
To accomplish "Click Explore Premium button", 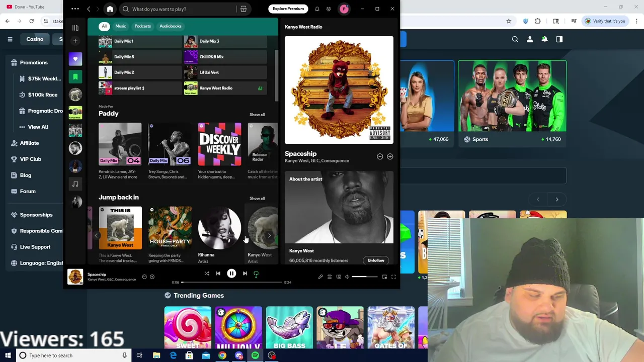I will [288, 9].
